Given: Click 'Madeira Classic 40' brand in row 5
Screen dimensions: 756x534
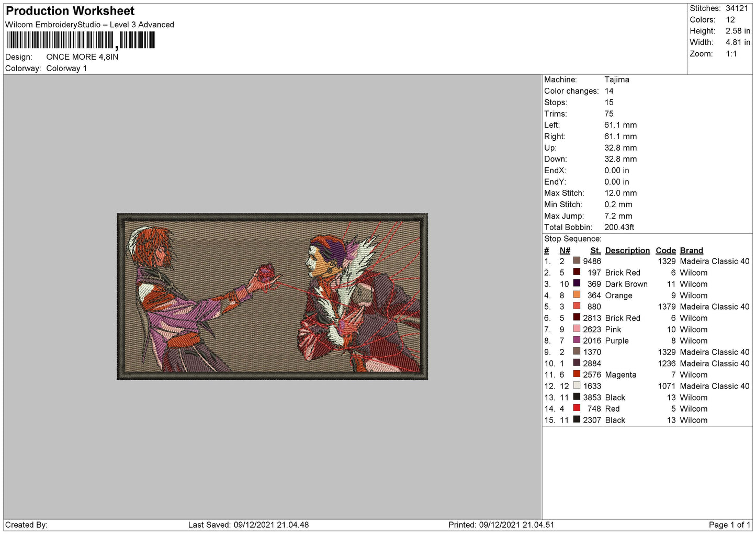Looking at the screenshot, I should (715, 306).
